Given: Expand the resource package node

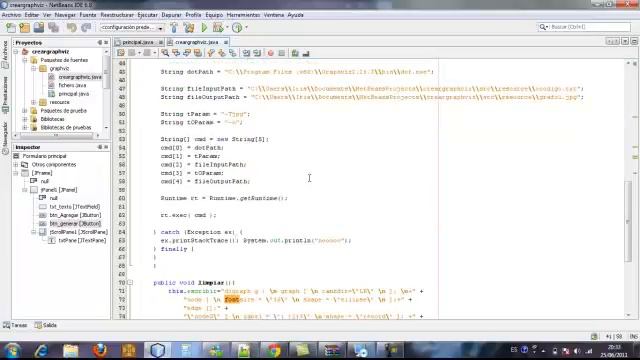Looking at the screenshot, I should [x=34, y=102].
